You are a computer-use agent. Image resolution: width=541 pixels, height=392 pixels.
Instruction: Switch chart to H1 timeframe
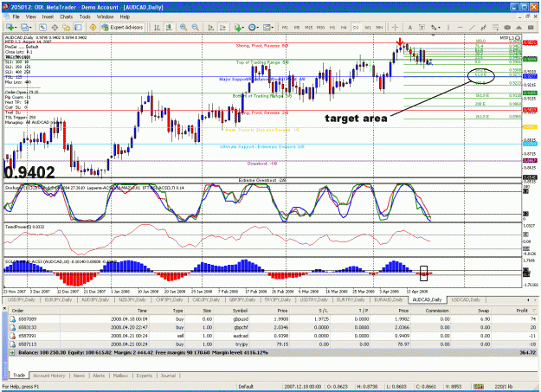[332, 28]
